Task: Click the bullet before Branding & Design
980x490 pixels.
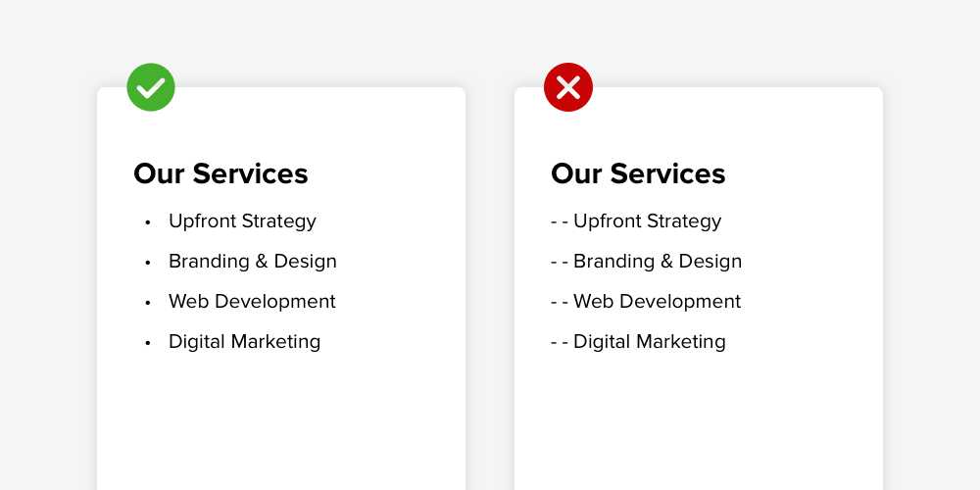Action: click(148, 263)
